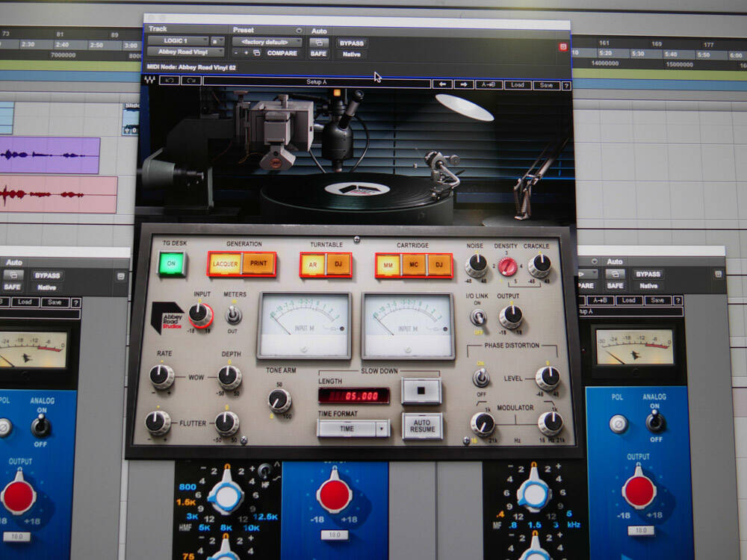Flip the Analog switch in left window
Viewport: 747px width, 560px height.
coord(41,426)
